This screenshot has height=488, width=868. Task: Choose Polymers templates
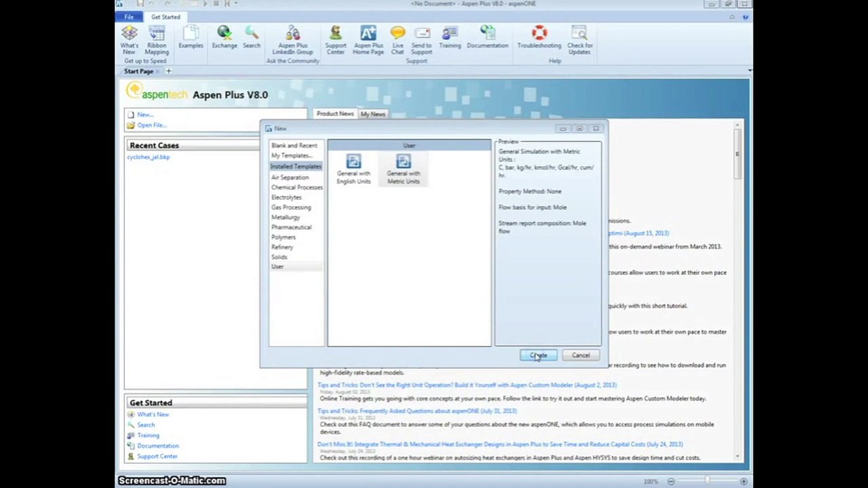283,237
